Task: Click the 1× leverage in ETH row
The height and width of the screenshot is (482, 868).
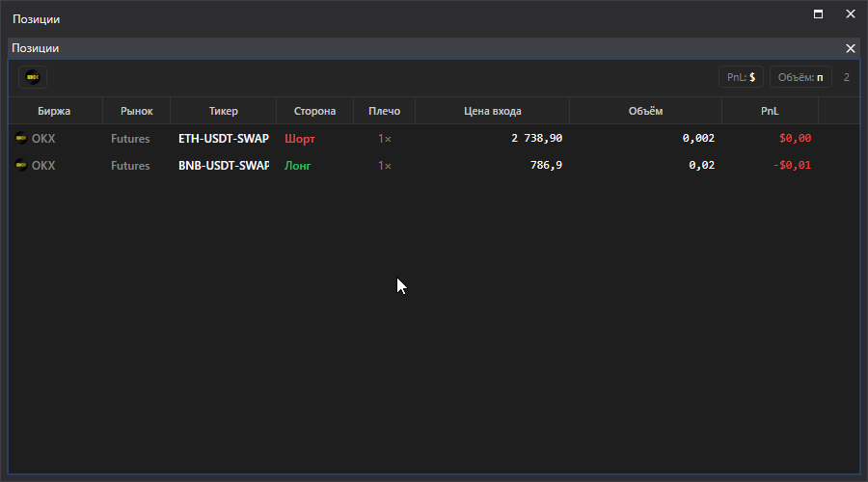Action: point(384,139)
